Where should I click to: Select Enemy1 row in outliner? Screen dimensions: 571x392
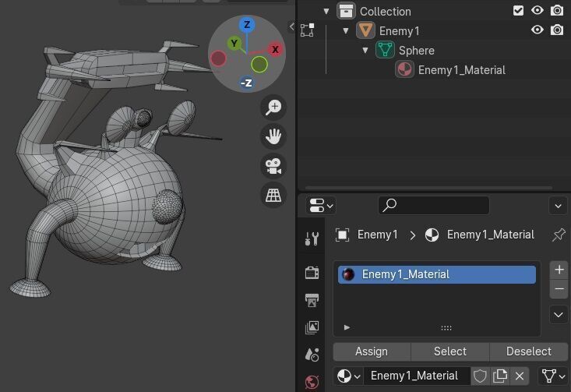[x=434, y=30]
